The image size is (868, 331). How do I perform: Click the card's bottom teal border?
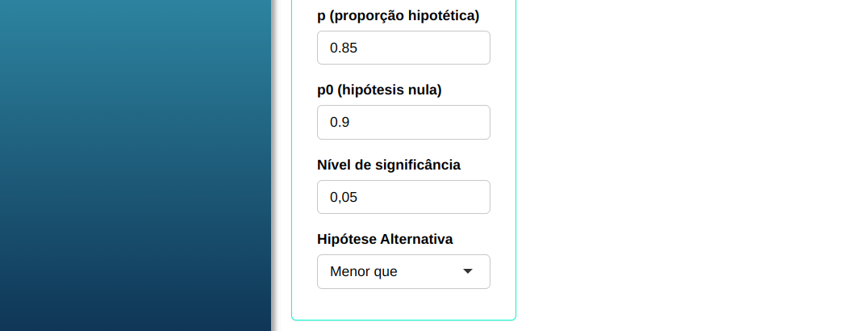click(x=403, y=320)
